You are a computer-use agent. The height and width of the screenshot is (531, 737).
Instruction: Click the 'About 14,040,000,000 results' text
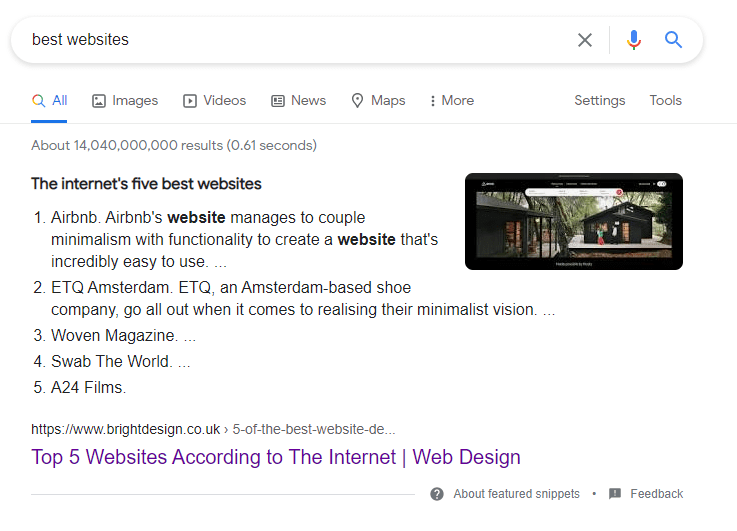pos(174,145)
